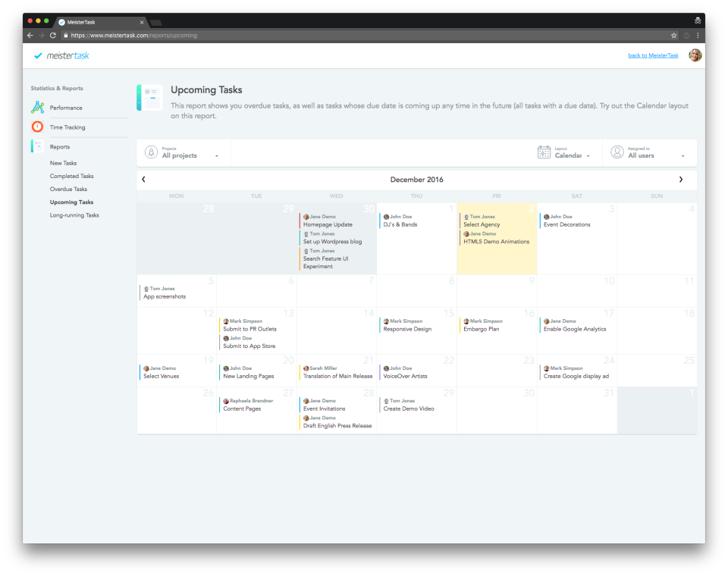Select the Overdue Tasks report
The height and width of the screenshot is (576, 728).
click(68, 189)
